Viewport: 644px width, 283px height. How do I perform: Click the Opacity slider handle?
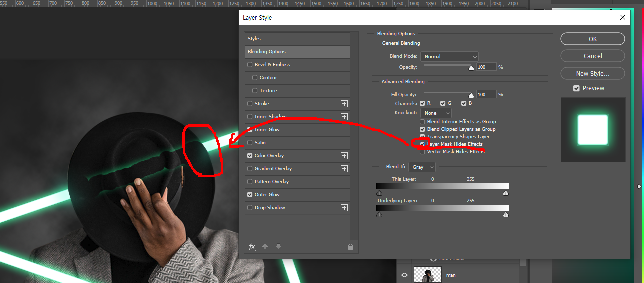471,69
